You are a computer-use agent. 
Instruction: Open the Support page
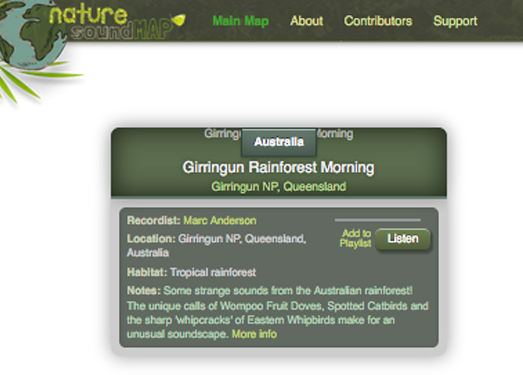pyautogui.click(x=455, y=21)
